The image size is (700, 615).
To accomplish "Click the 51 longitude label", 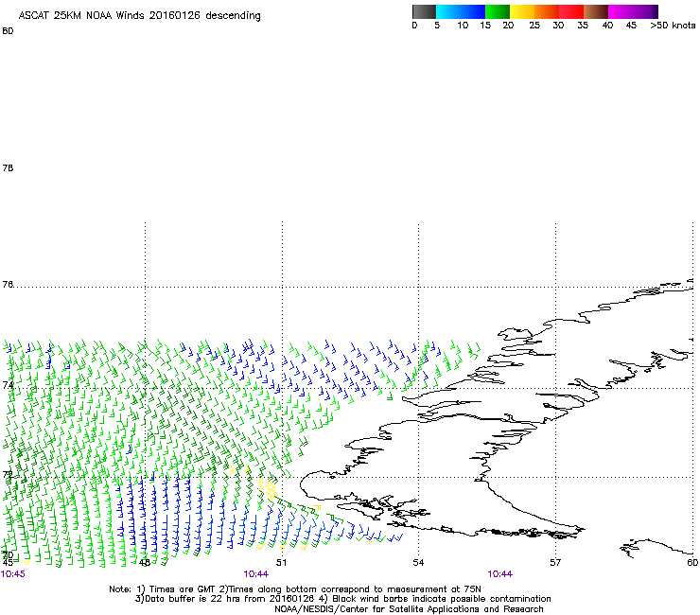I will coord(281,563).
